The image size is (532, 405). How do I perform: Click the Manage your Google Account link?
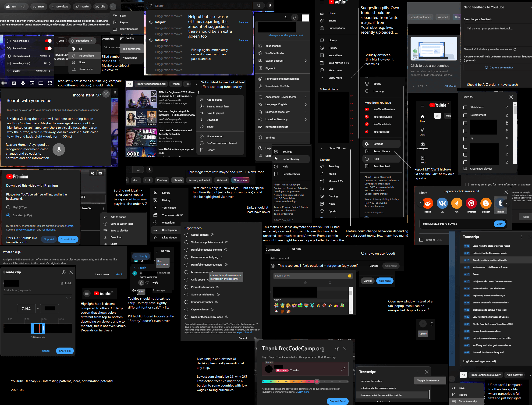(285, 35)
